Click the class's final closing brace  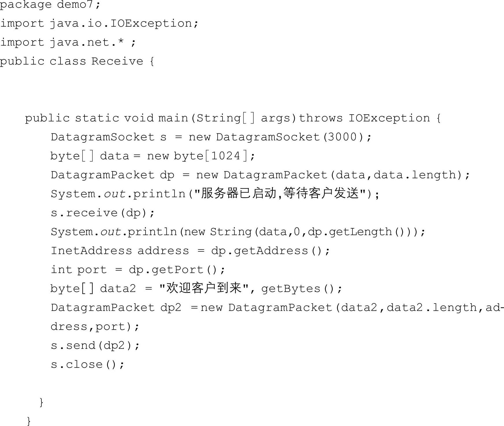[29, 421]
